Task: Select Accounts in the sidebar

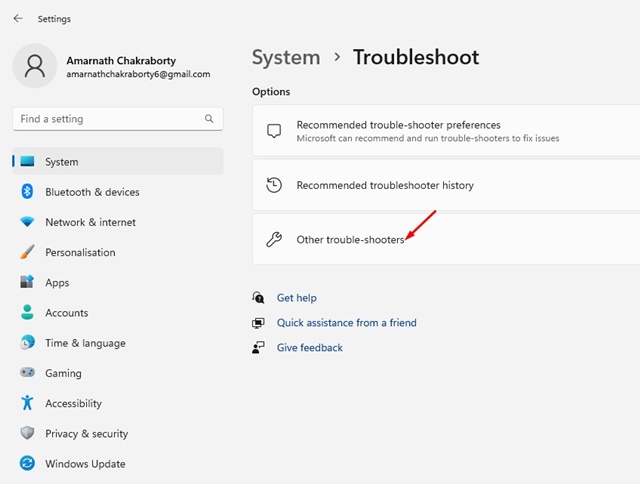Action: [66, 313]
